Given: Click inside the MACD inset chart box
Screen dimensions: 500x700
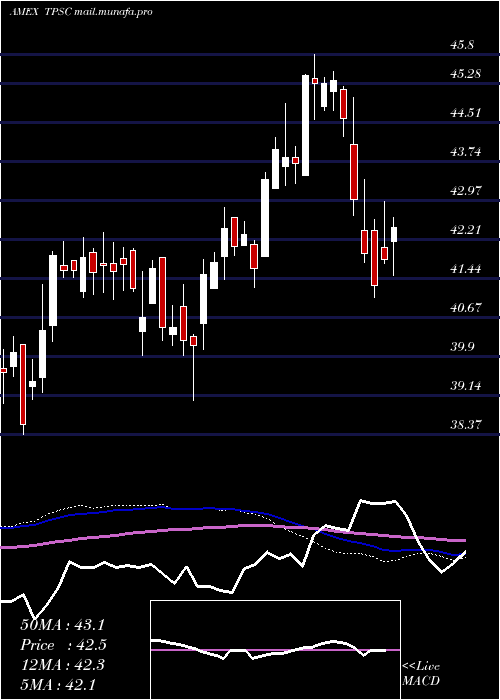Looking at the screenshot, I should tap(275, 650).
